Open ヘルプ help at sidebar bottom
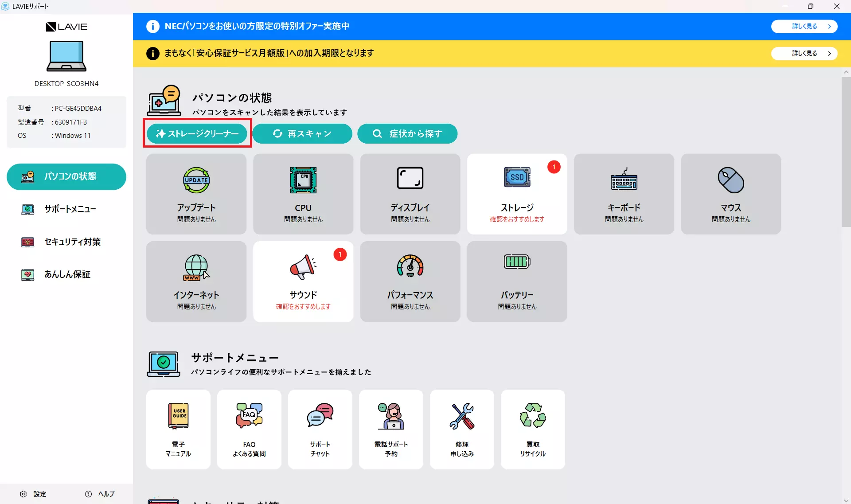 click(x=100, y=494)
